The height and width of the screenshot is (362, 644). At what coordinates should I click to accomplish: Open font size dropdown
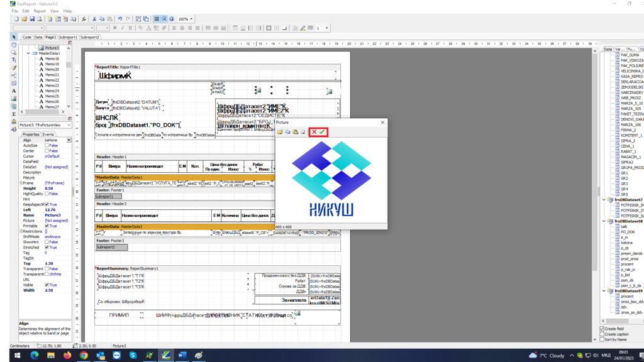click(x=107, y=28)
